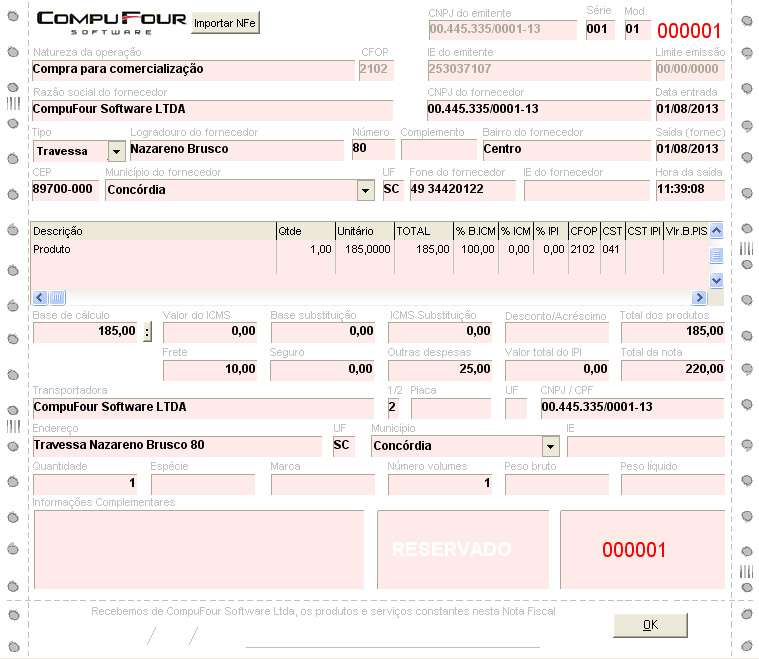Click the grid's horizontal scrollbar thumb
The width and height of the screenshot is (759, 659).
coord(58,297)
